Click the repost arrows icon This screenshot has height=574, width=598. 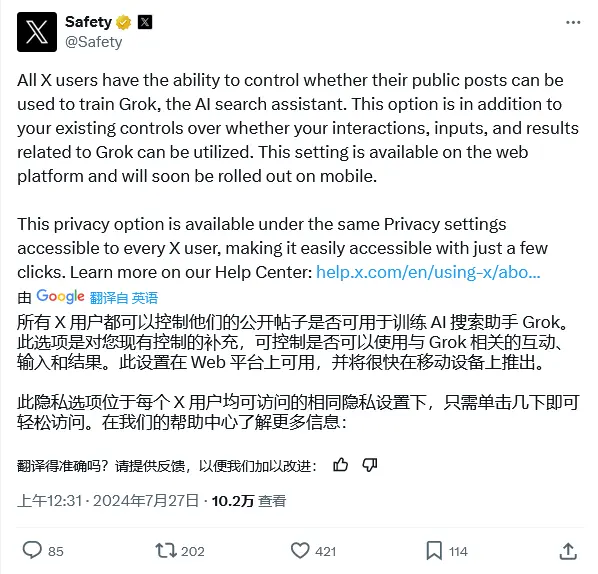166,551
